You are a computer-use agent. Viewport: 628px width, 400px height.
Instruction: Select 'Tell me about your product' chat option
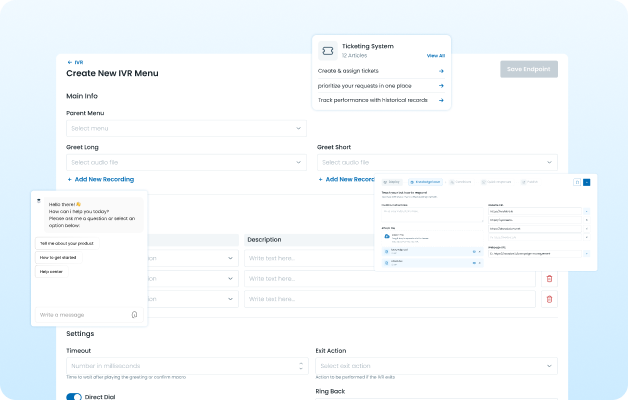click(x=67, y=243)
